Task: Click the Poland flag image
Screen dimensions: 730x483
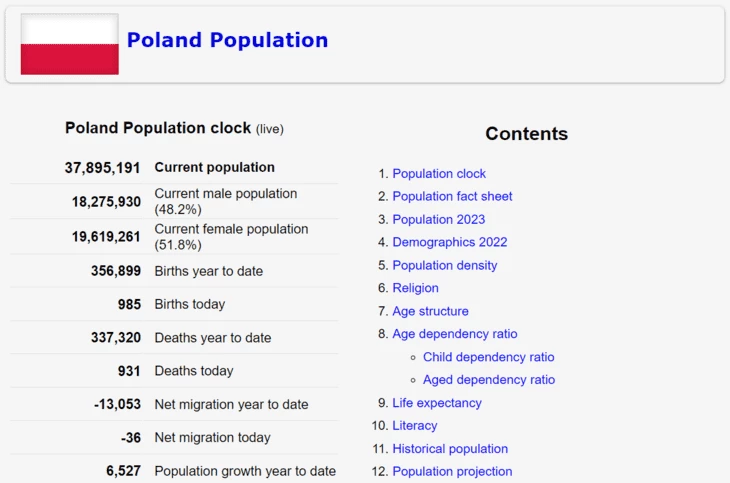Action: point(69,44)
